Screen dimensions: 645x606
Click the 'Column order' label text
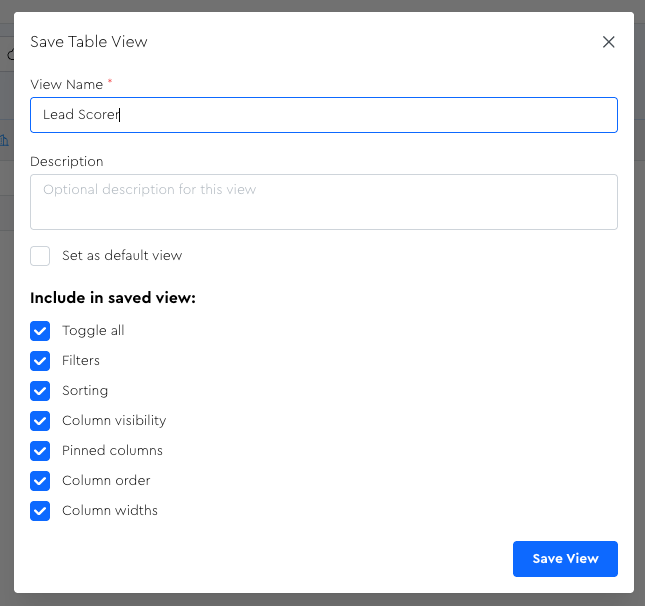tap(106, 481)
